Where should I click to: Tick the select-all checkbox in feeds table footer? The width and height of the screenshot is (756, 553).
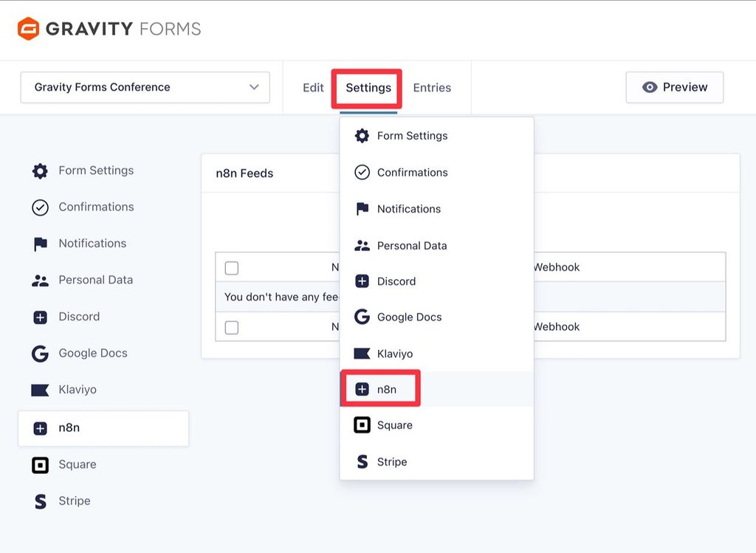coord(232,328)
